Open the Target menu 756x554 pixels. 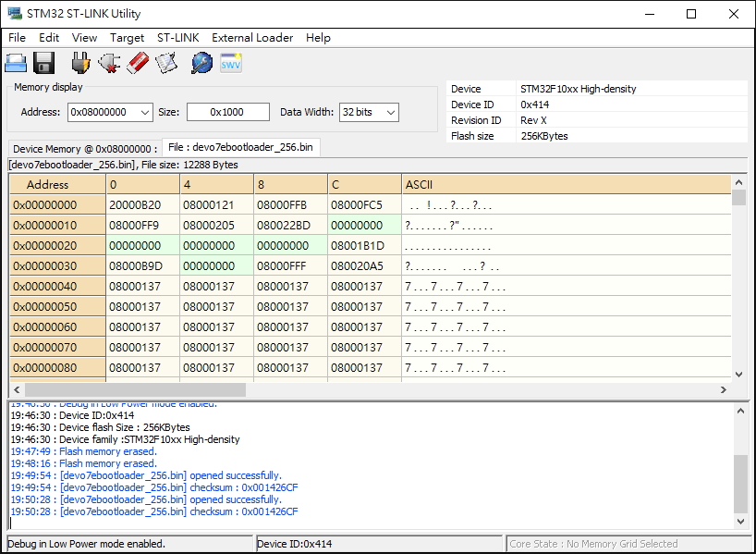[x=127, y=38]
